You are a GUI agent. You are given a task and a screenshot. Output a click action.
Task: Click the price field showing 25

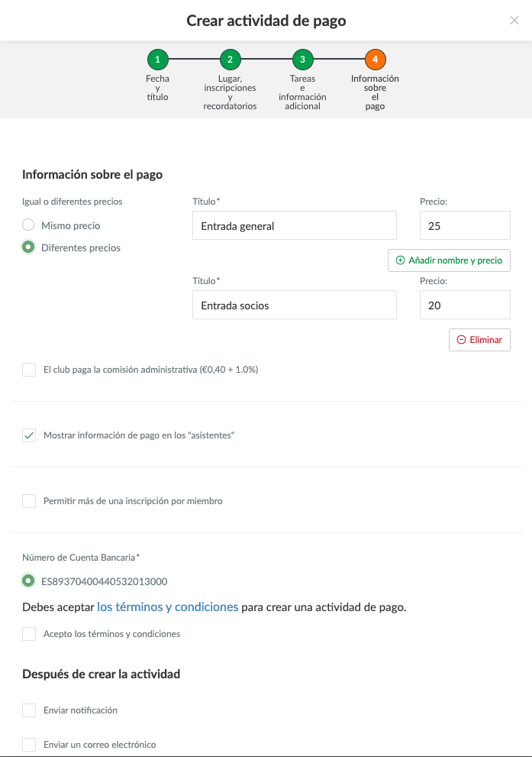464,226
